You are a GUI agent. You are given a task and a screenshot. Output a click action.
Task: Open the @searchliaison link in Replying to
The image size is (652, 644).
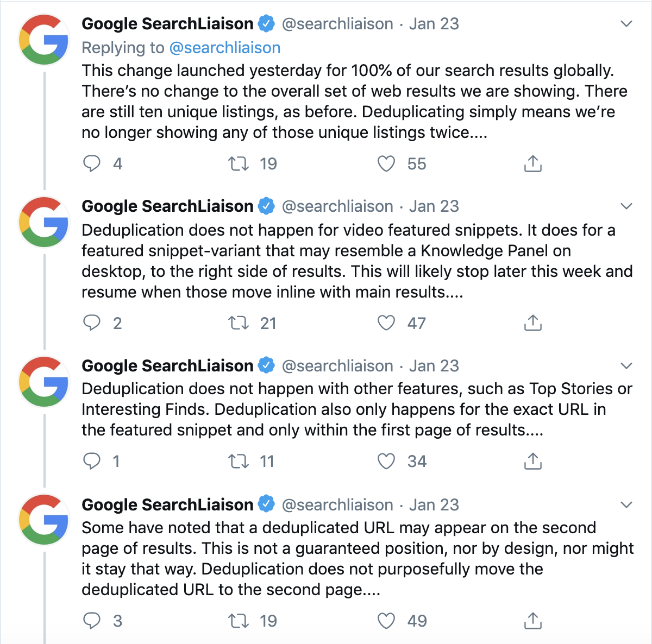tap(225, 48)
